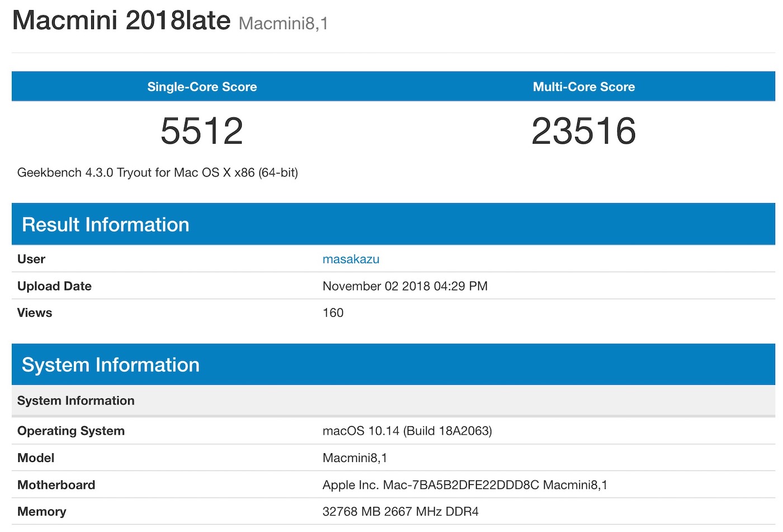Click the User row label

pos(31,259)
